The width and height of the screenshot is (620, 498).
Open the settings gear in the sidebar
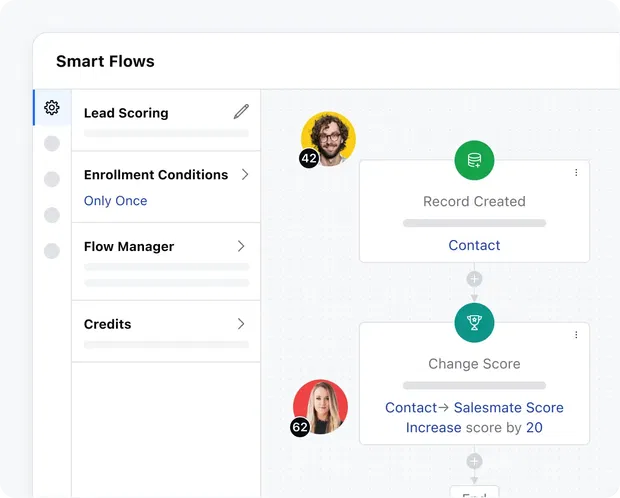pyautogui.click(x=52, y=108)
